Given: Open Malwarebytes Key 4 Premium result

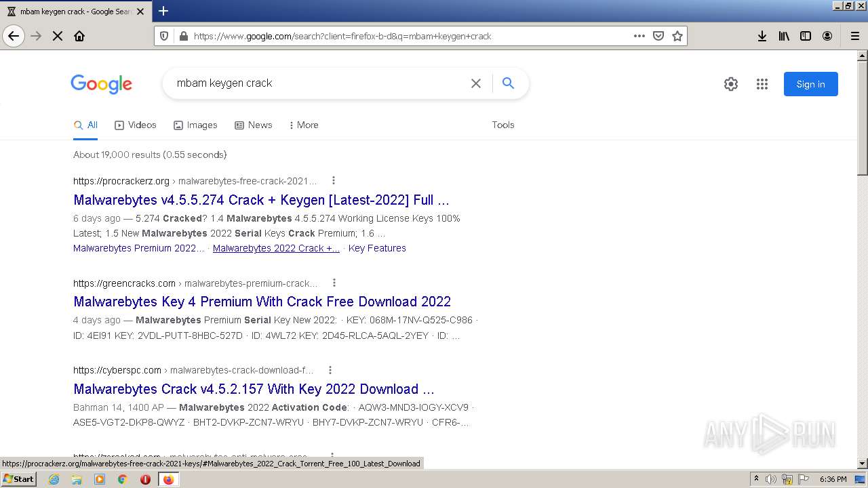Looking at the screenshot, I should pyautogui.click(x=262, y=302).
